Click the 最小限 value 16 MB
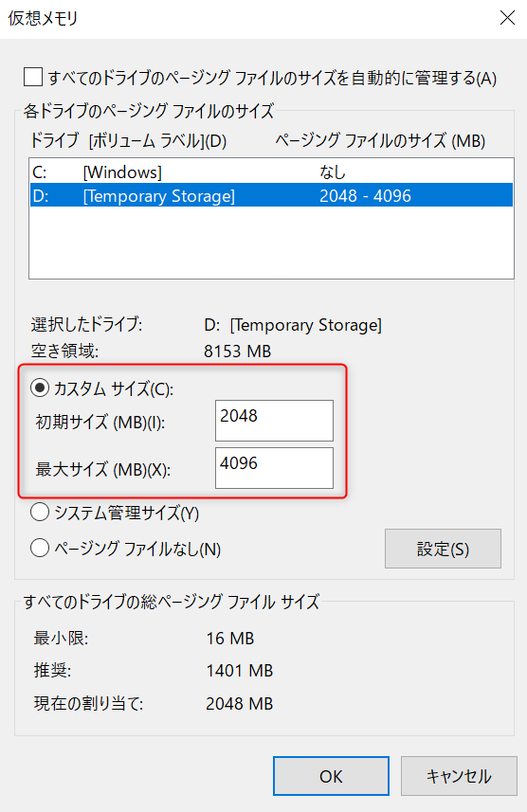 (230, 638)
